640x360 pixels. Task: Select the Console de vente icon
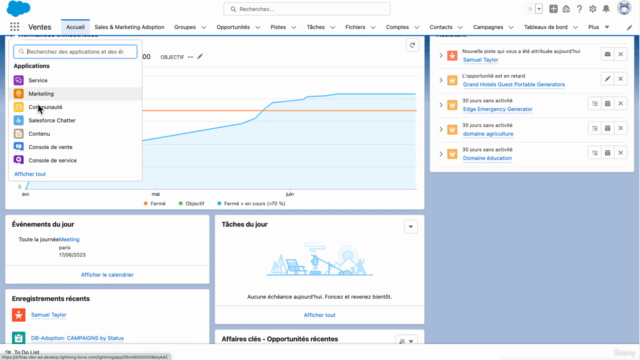tap(18, 147)
